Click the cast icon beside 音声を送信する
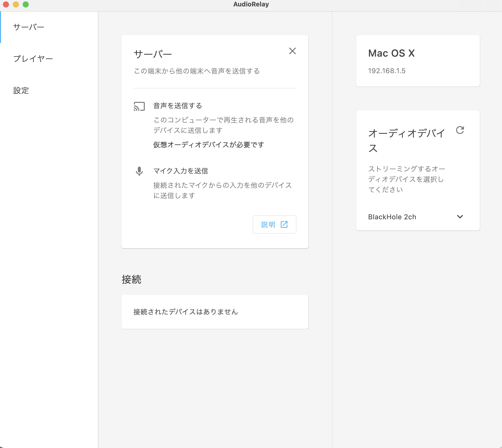Viewport: 502px width, 448px height. (139, 106)
